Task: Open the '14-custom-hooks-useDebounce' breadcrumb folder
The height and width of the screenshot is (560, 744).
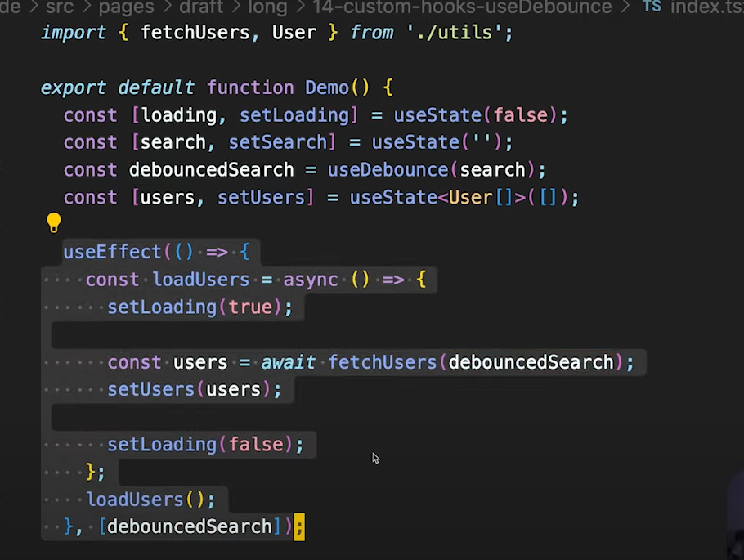Action: (462, 7)
